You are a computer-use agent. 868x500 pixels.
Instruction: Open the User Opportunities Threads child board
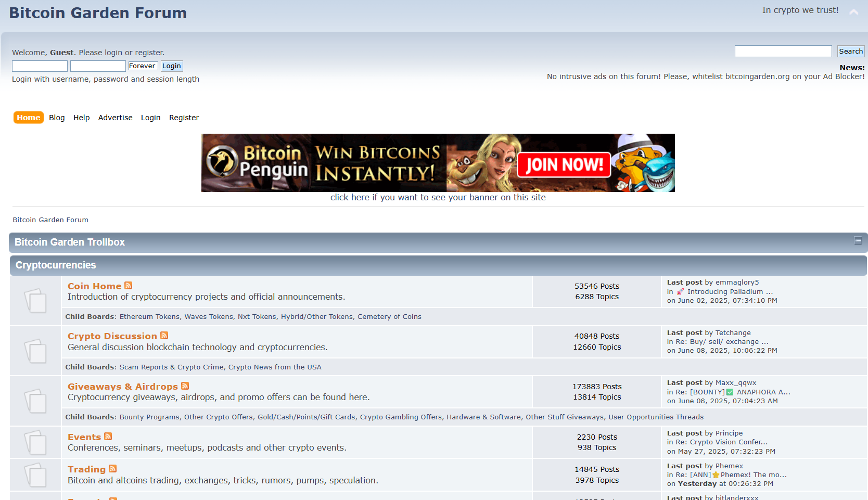(x=656, y=417)
